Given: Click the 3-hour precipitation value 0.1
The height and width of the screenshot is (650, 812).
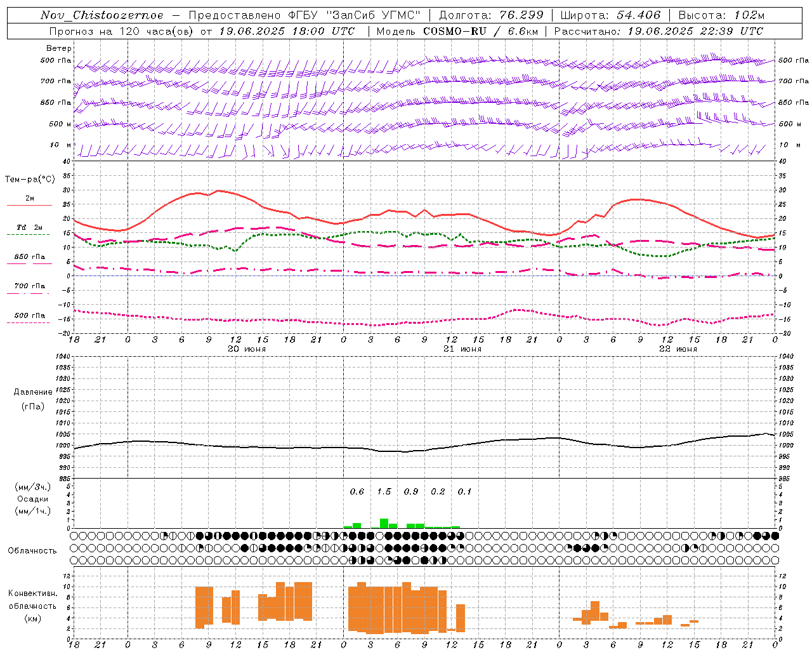Looking at the screenshot, I should pyautogui.click(x=465, y=491).
